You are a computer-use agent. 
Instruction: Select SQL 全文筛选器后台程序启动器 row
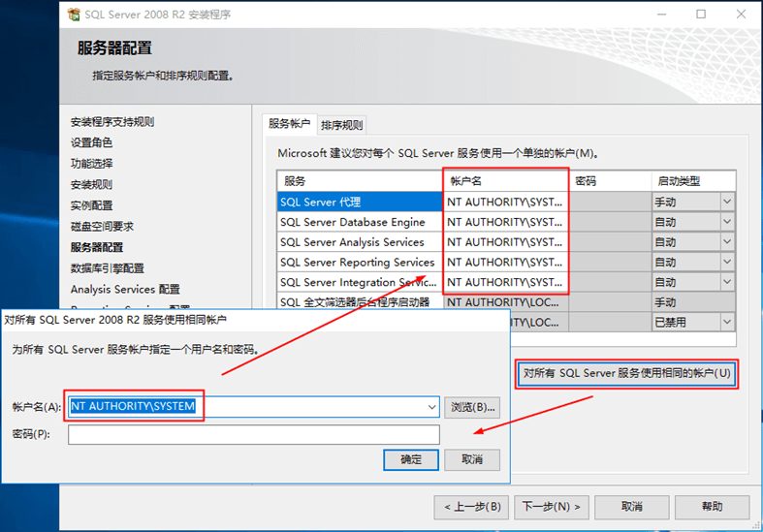tap(360, 302)
